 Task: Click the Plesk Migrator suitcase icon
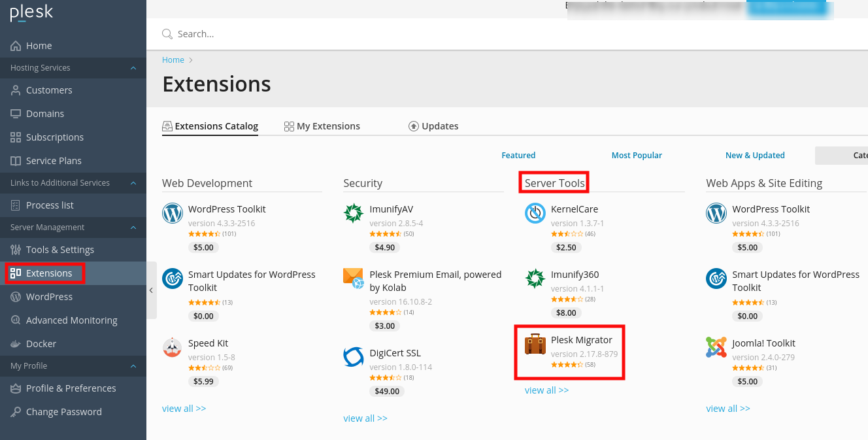point(535,344)
